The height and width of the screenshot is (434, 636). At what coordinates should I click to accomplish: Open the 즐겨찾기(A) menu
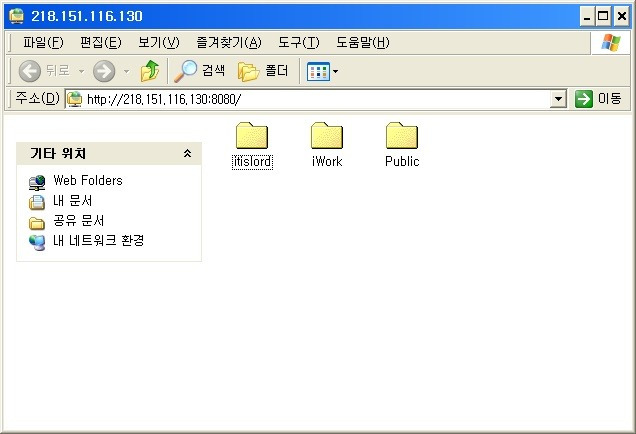[x=229, y=42]
